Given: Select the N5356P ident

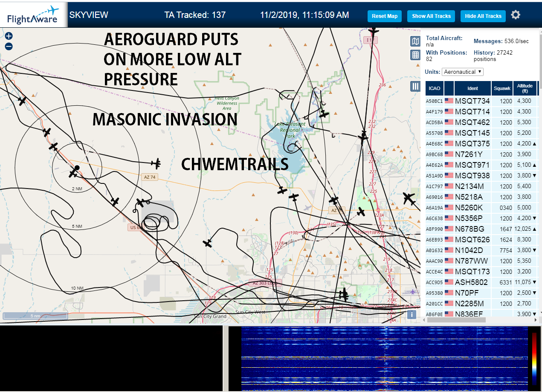Looking at the screenshot, I should pyautogui.click(x=469, y=218).
